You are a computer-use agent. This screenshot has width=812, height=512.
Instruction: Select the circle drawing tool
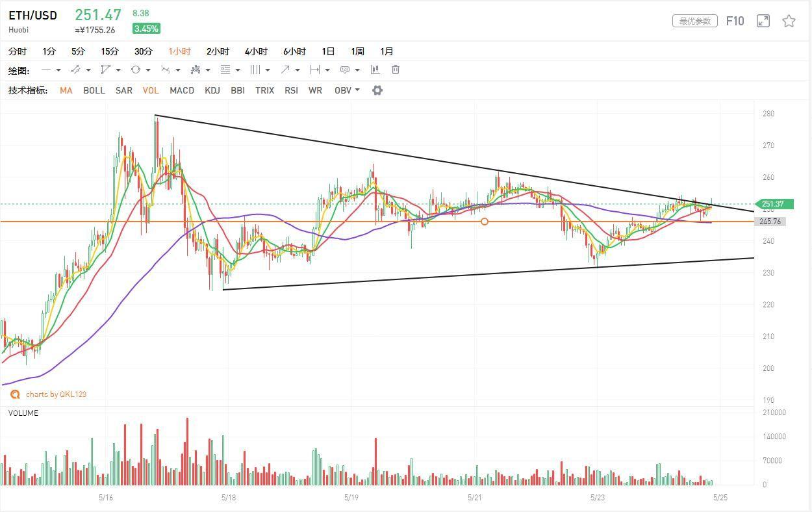tap(135, 70)
